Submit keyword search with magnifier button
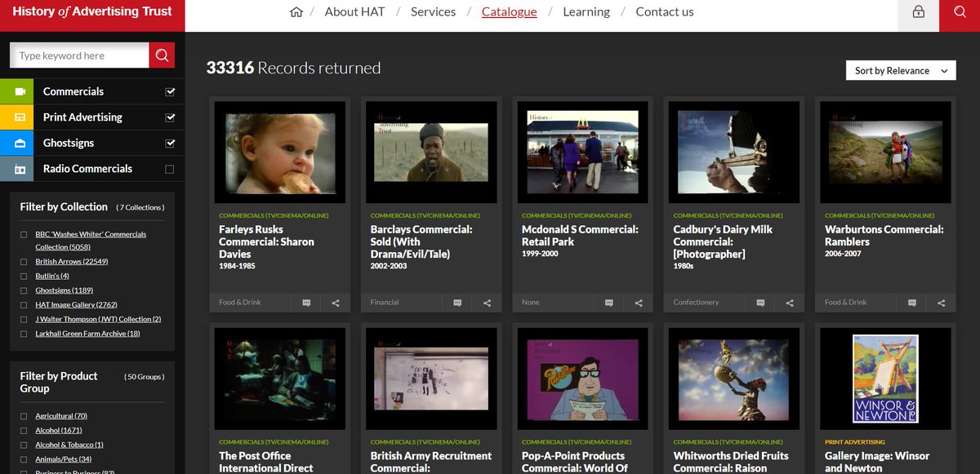The width and height of the screenshot is (980, 474). coord(162,55)
